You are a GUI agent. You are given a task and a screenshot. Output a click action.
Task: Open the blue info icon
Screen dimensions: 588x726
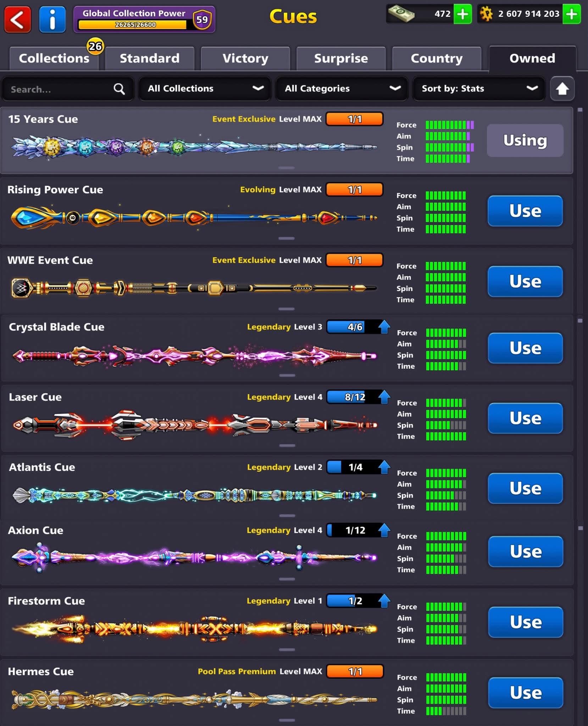[52, 19]
